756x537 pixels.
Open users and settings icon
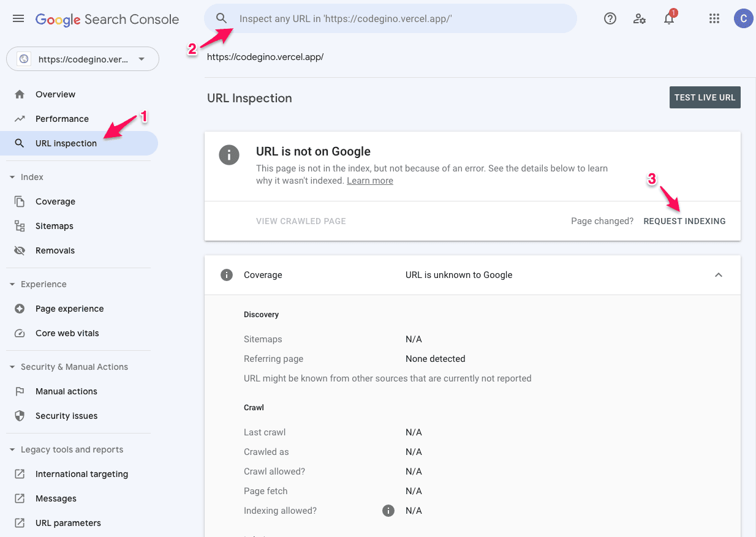(x=639, y=19)
